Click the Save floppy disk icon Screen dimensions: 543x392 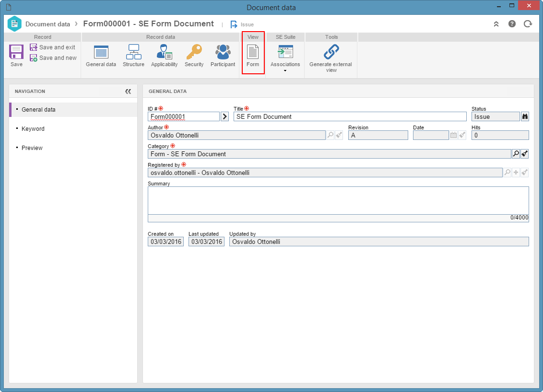pyautogui.click(x=16, y=52)
